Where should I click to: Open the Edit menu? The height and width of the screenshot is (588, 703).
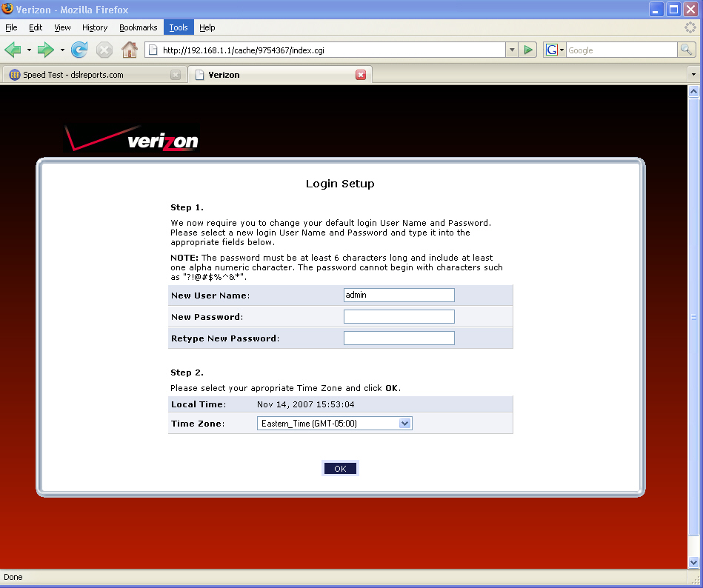point(36,27)
